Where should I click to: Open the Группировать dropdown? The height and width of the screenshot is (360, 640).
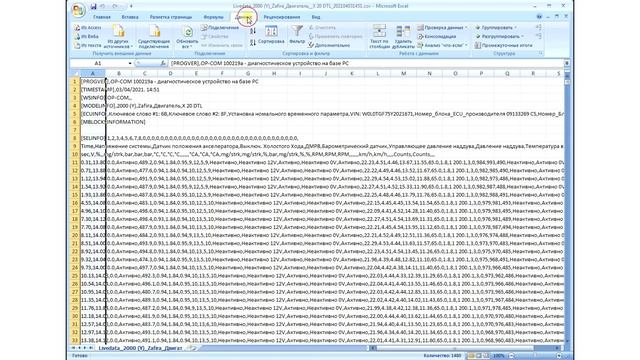tap(496, 27)
